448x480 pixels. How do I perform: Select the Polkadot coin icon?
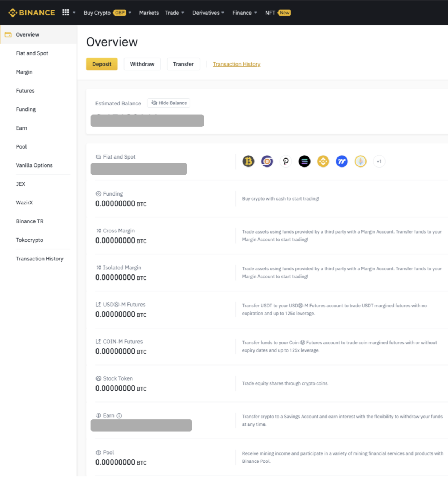(x=286, y=161)
